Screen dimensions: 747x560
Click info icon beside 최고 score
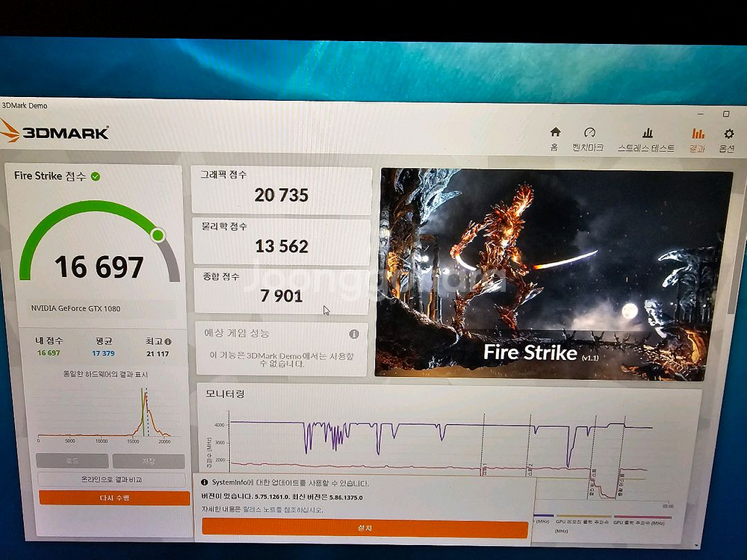[x=168, y=341]
